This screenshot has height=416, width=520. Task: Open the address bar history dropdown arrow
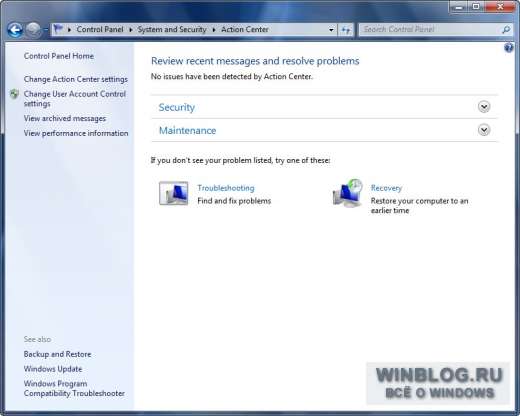click(331, 30)
